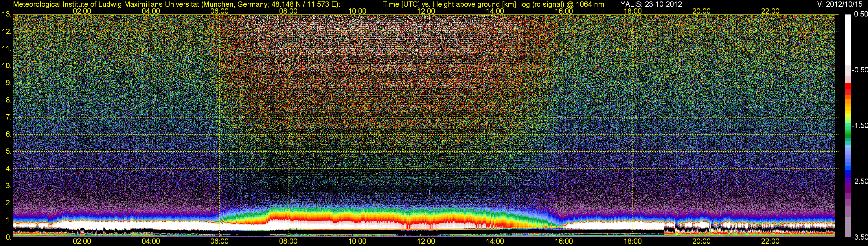Select the 5 km mark on the height axis
Image resolution: width=868 pixels, height=246 pixels.
(8, 152)
